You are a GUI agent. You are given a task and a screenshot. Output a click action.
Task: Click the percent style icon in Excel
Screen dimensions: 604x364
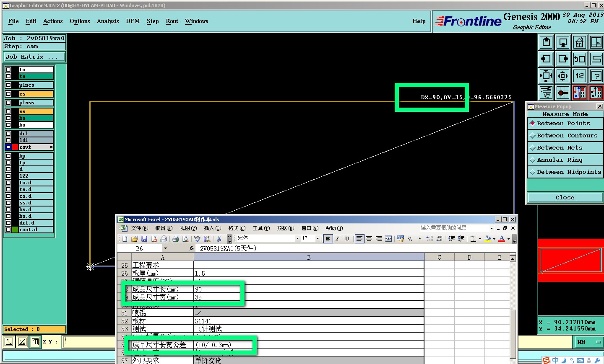tap(410, 239)
